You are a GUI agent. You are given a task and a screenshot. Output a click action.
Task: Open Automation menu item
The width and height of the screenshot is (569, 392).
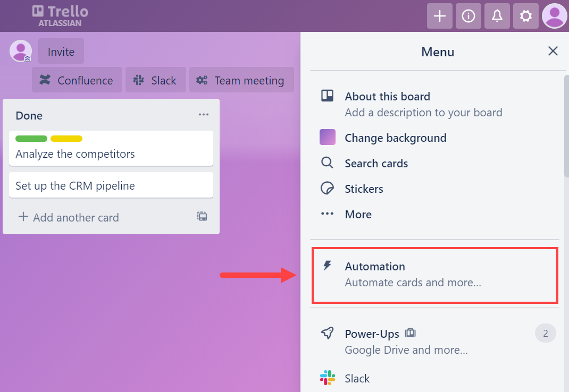435,275
